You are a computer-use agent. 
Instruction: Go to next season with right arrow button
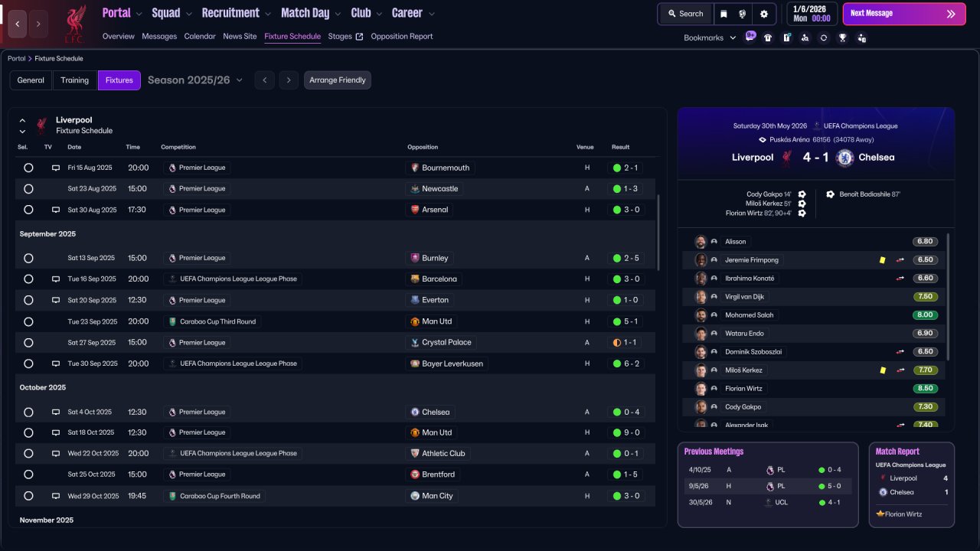click(289, 80)
